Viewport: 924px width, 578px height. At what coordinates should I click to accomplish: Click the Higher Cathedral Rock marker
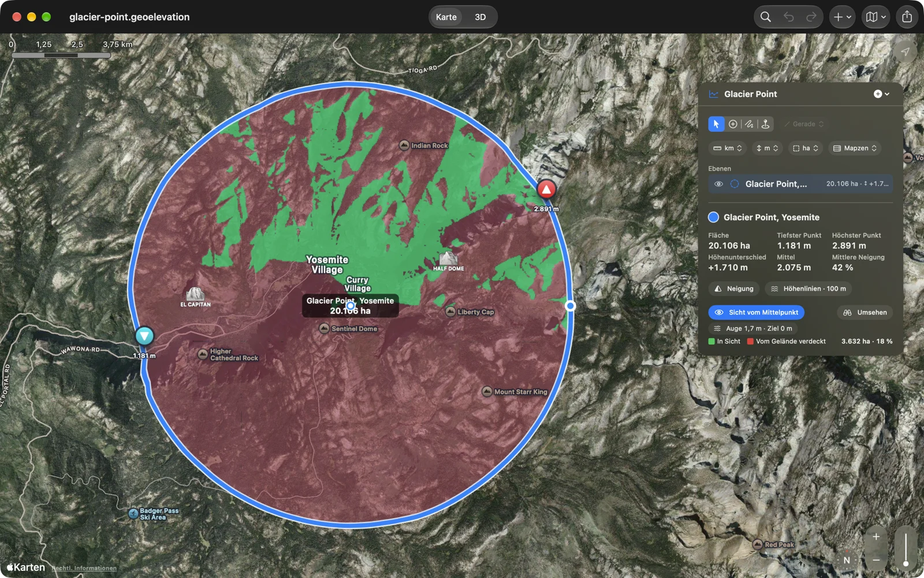pos(203,354)
